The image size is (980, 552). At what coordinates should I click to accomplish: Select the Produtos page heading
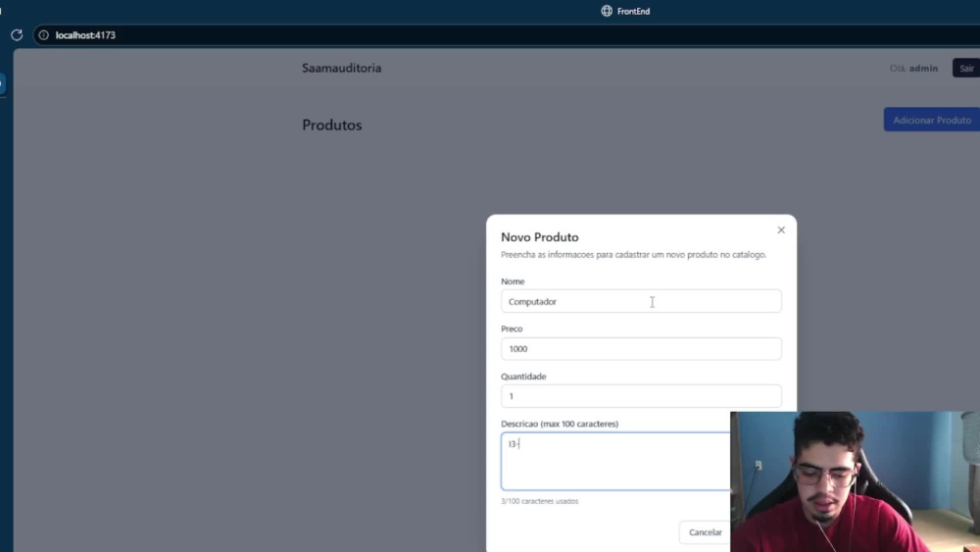pyautogui.click(x=332, y=125)
